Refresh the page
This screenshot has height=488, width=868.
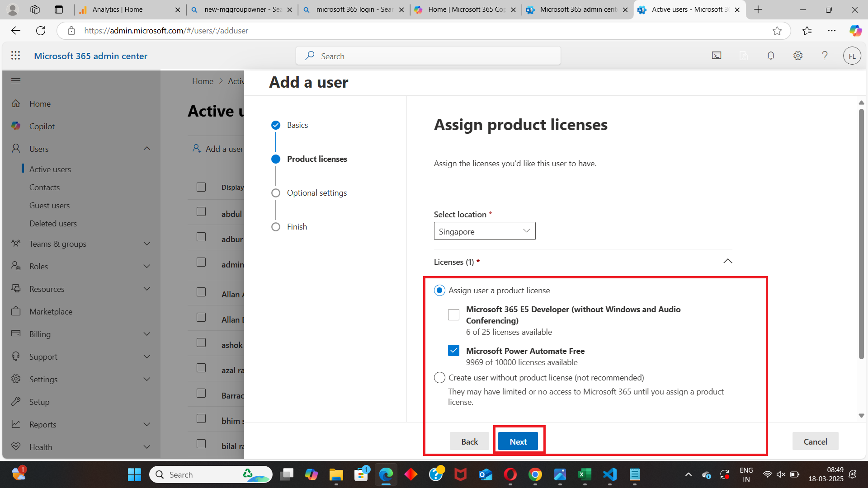pyautogui.click(x=41, y=31)
